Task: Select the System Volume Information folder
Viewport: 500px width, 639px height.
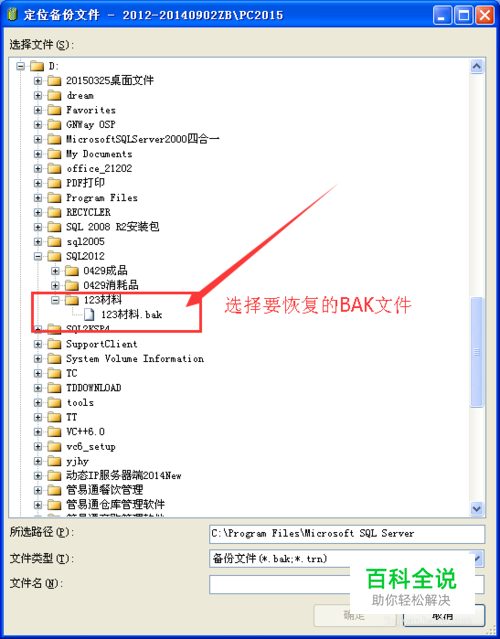Action: pyautogui.click(x=135, y=359)
